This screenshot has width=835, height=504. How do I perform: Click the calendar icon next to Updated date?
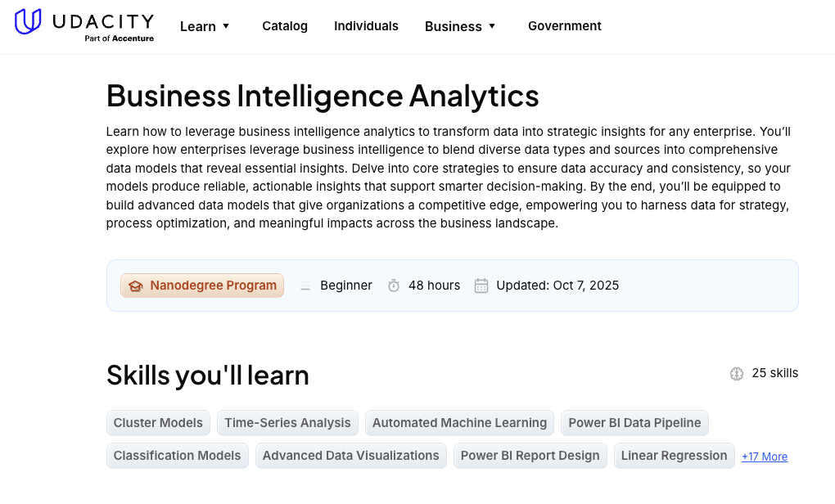coord(481,286)
